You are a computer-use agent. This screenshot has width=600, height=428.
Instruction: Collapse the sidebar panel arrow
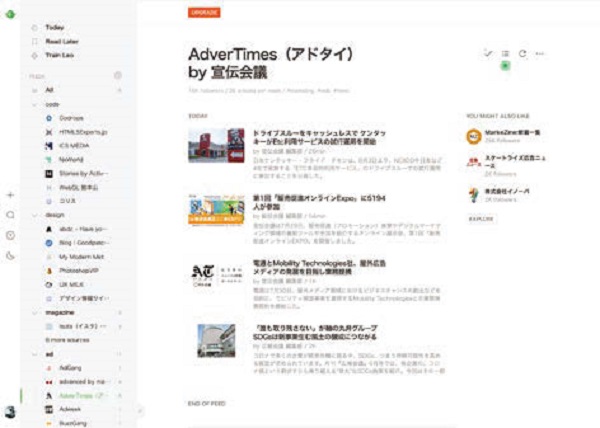[x=140, y=411]
